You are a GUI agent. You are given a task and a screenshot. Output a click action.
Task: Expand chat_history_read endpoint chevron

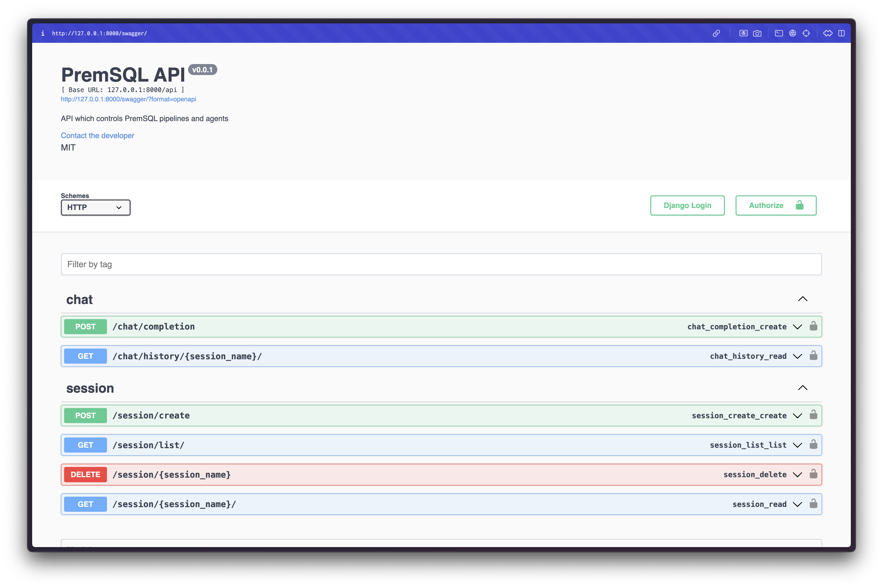(797, 357)
